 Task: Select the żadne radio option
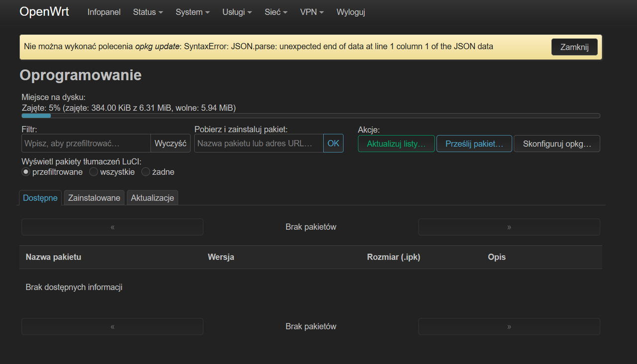tap(146, 172)
